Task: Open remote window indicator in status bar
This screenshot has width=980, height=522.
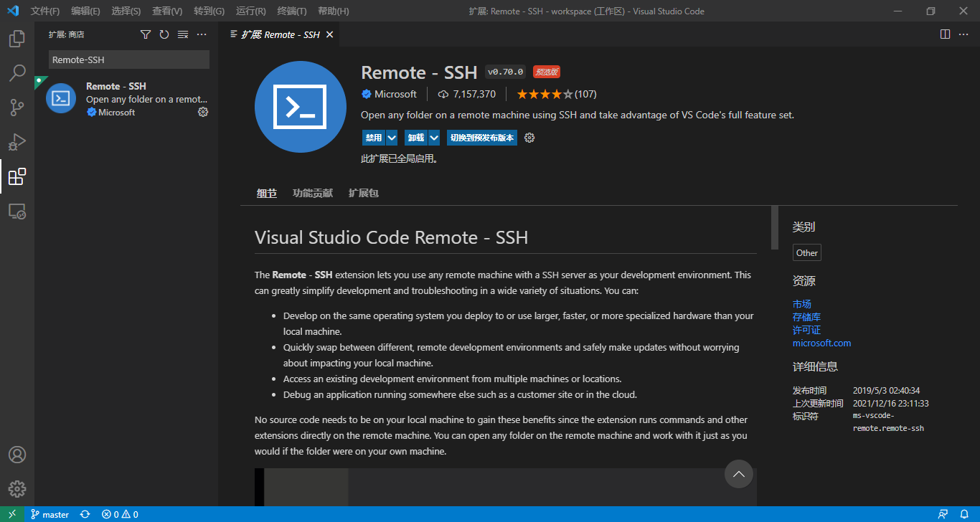Action: pyautogui.click(x=12, y=514)
